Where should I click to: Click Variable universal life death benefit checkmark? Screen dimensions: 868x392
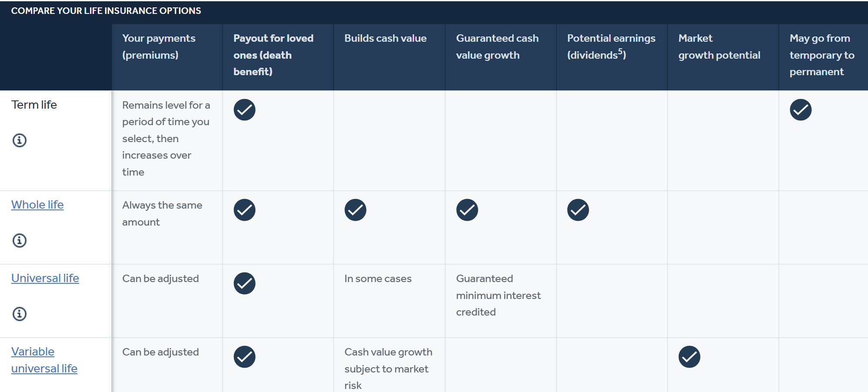point(244,357)
